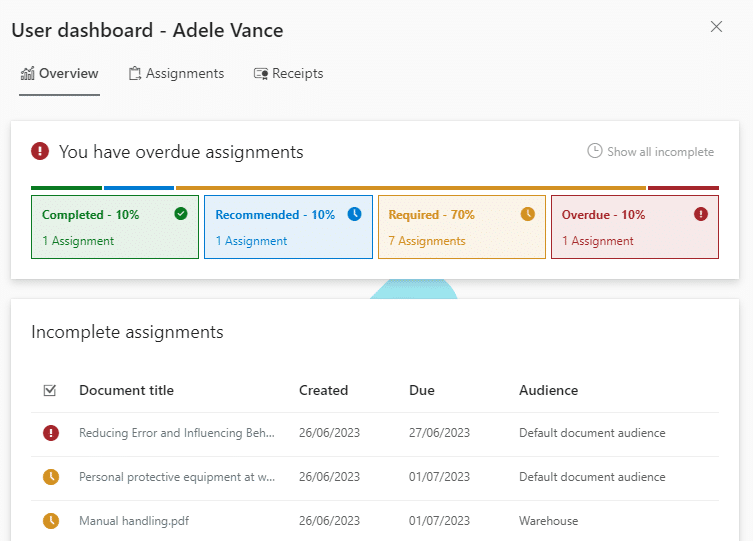Viewport: 753px width, 541px height.
Task: Click the green progress bar segment
Action: [x=66, y=188]
